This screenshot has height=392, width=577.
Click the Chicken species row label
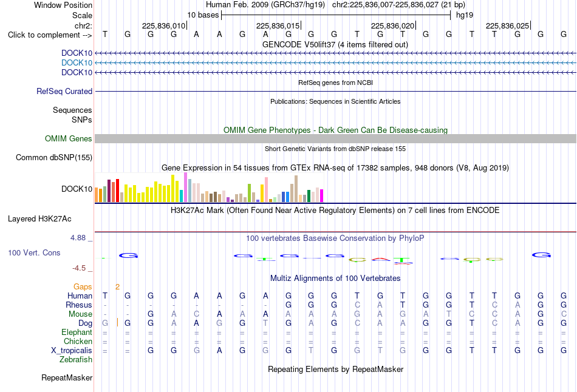[x=78, y=341]
